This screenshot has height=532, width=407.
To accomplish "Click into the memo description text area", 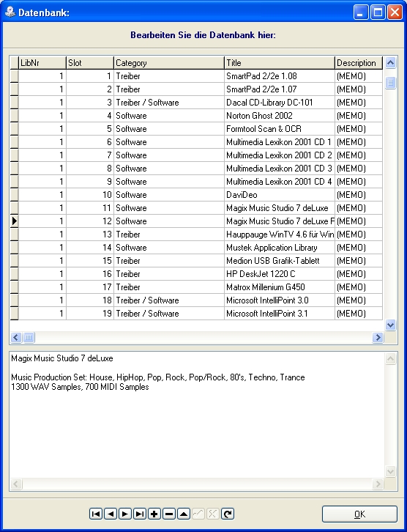I will [197, 415].
